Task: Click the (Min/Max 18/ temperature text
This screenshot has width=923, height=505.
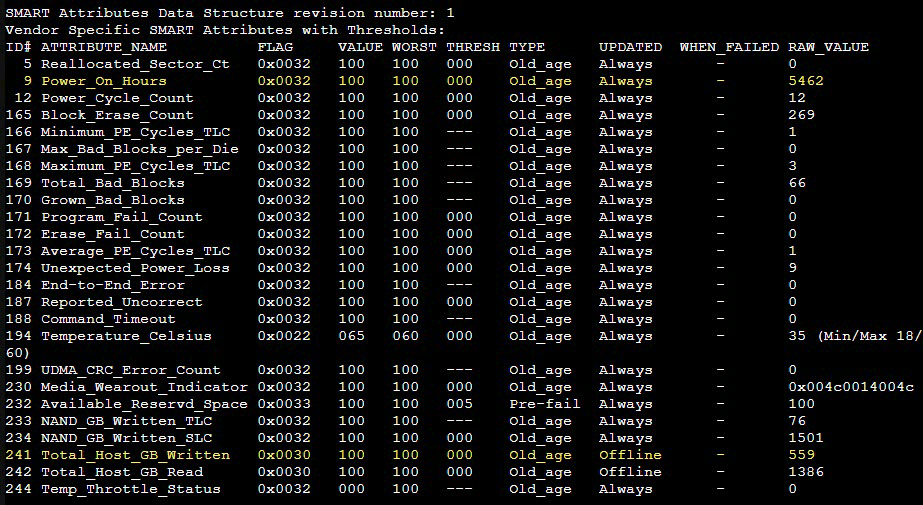Action: coord(869,337)
